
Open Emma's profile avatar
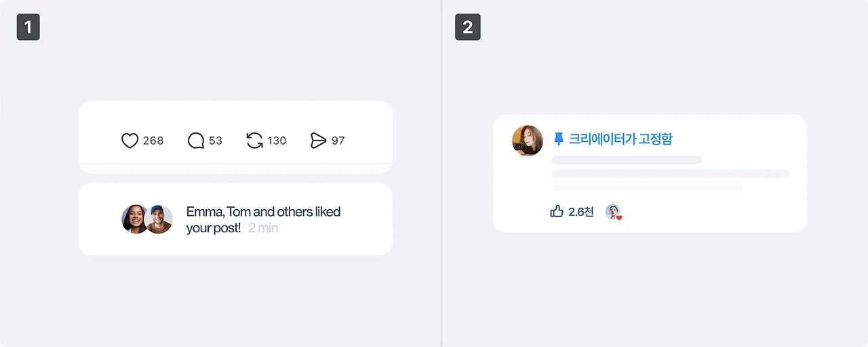coord(134,219)
